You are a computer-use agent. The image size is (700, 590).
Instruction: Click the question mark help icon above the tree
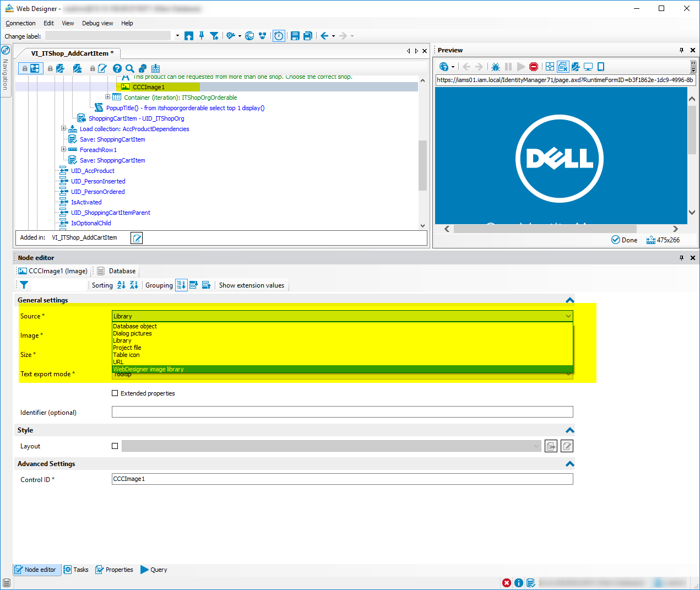click(x=117, y=68)
